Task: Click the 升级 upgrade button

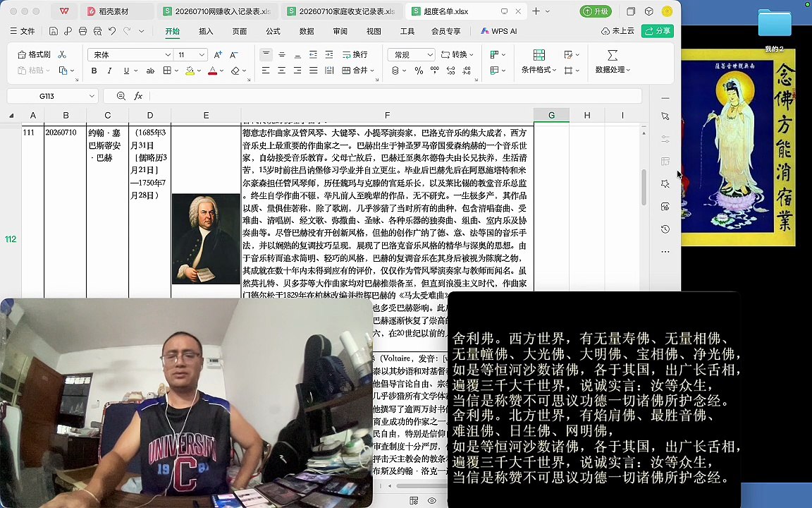Action: tap(596, 11)
